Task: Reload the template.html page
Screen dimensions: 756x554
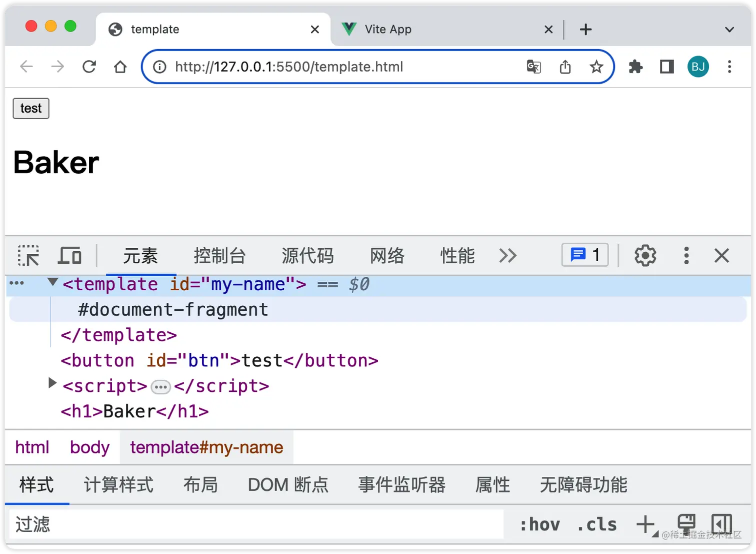Action: tap(89, 67)
